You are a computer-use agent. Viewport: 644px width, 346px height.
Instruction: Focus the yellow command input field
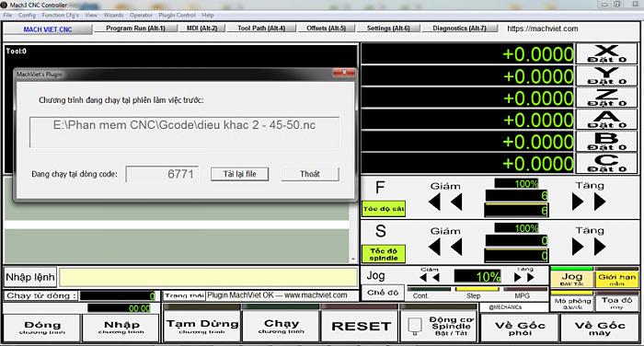point(208,277)
